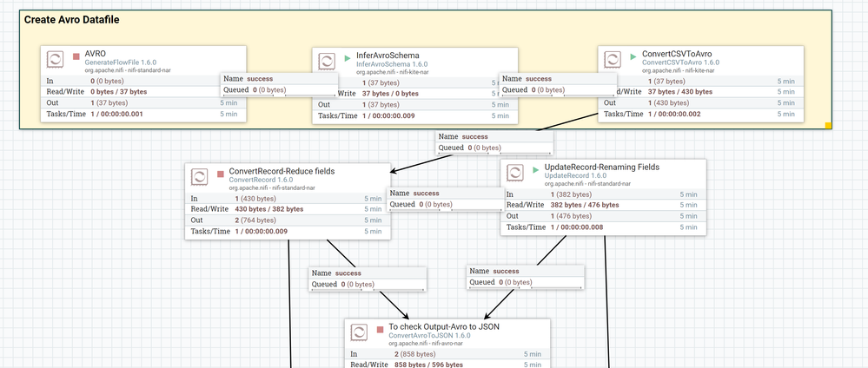Click UpdateRecord Read/Write 382 bytes / 476 bytes

point(585,206)
